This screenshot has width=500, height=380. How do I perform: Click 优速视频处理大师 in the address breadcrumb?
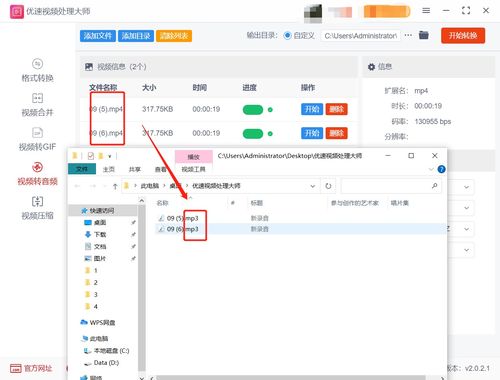coord(216,186)
